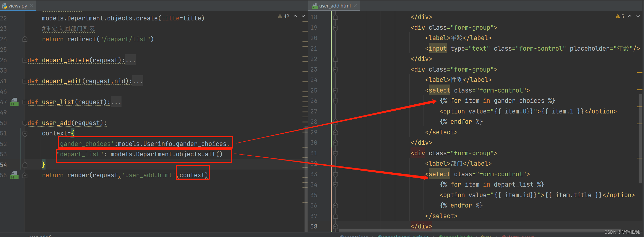
Task: Close the user_add.html tab
Action: point(355,5)
